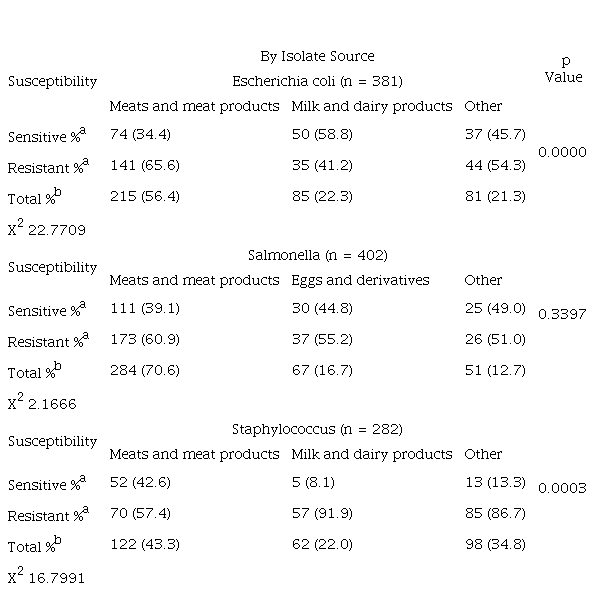Select the p value 0.0000
Viewport: 603px width, 594px height.
coord(562,152)
